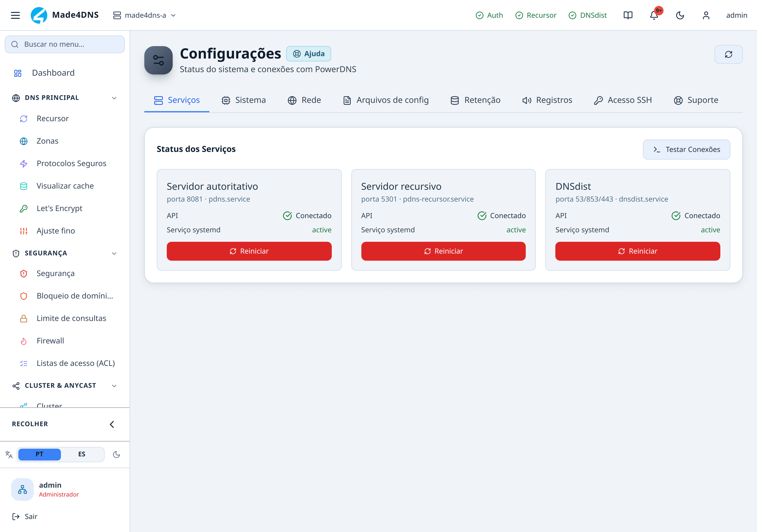Open Protocolos Seguros
757x532 pixels.
pyautogui.click(x=65, y=164)
